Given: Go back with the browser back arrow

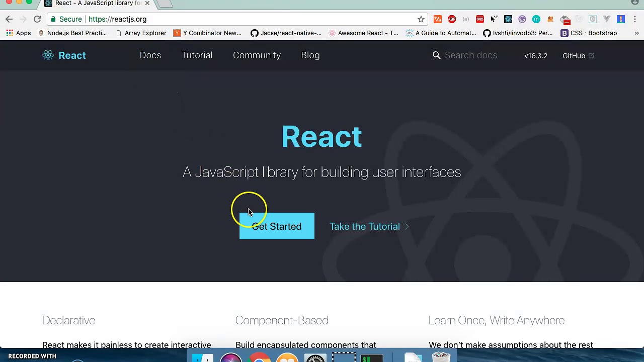Looking at the screenshot, I should click(9, 19).
